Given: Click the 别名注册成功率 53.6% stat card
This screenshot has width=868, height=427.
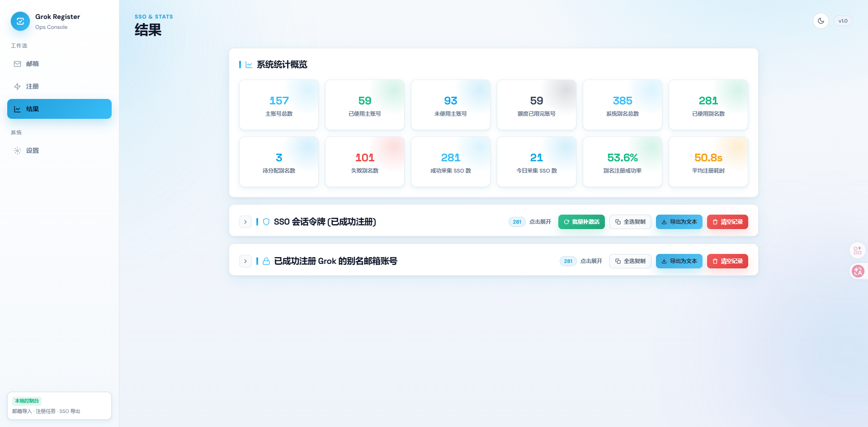Looking at the screenshot, I should 623,162.
